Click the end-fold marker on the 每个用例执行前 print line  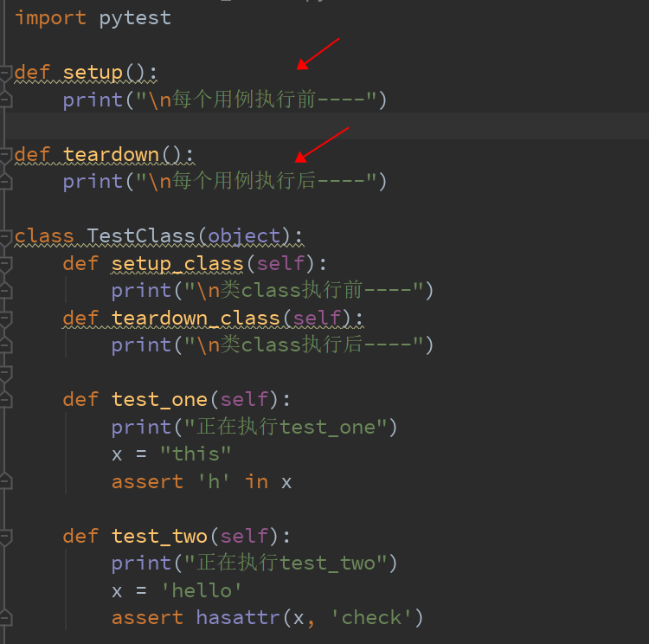pyautogui.click(x=5, y=100)
